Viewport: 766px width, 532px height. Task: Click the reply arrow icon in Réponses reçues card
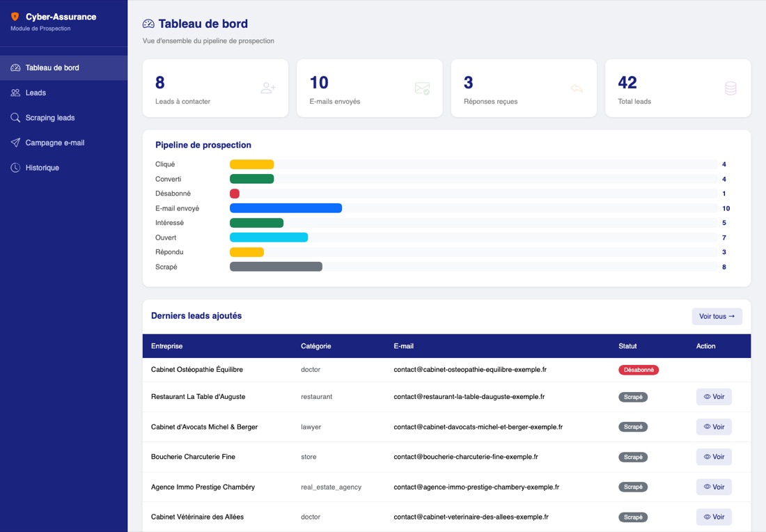pos(577,88)
